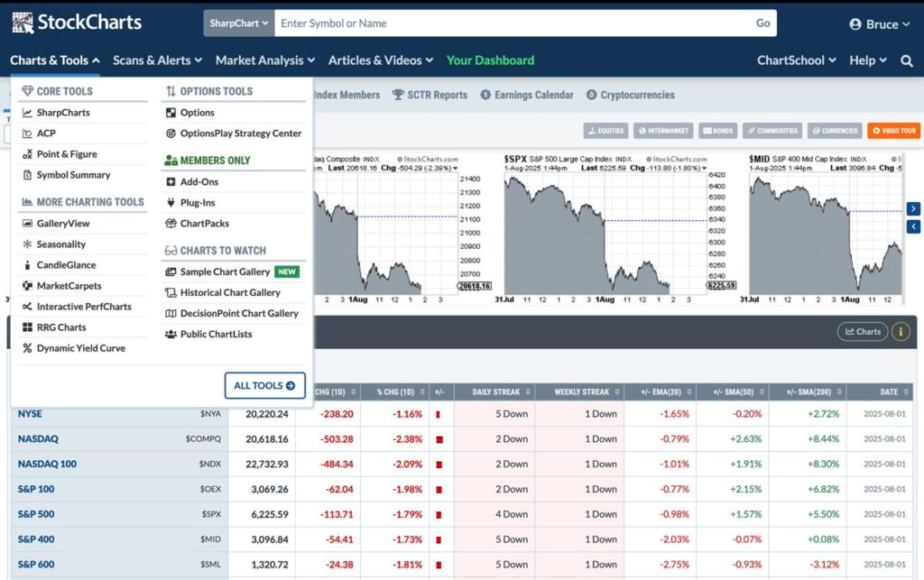
Task: Open the ChartSchool dropdown
Action: tap(795, 60)
